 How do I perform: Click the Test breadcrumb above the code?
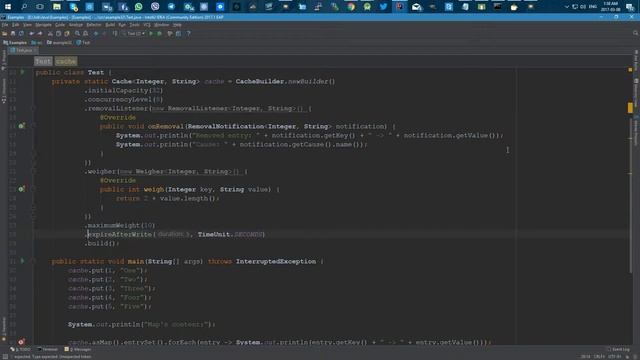43,61
